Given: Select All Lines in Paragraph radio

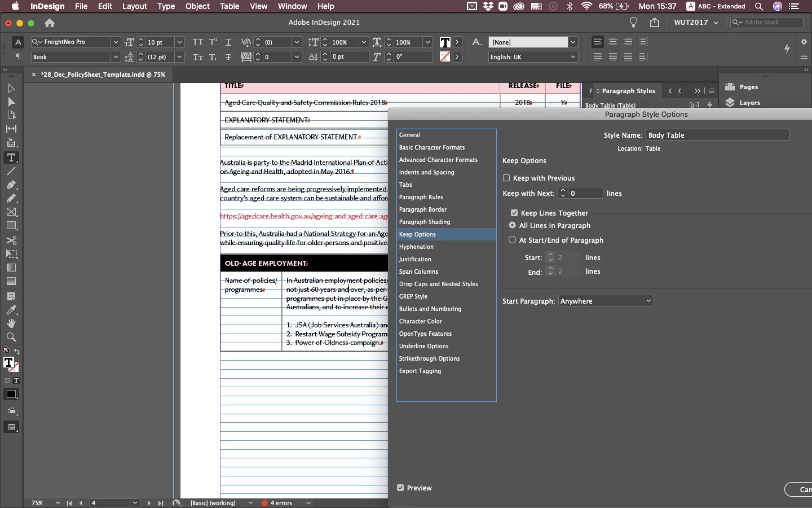Looking at the screenshot, I should tap(513, 225).
